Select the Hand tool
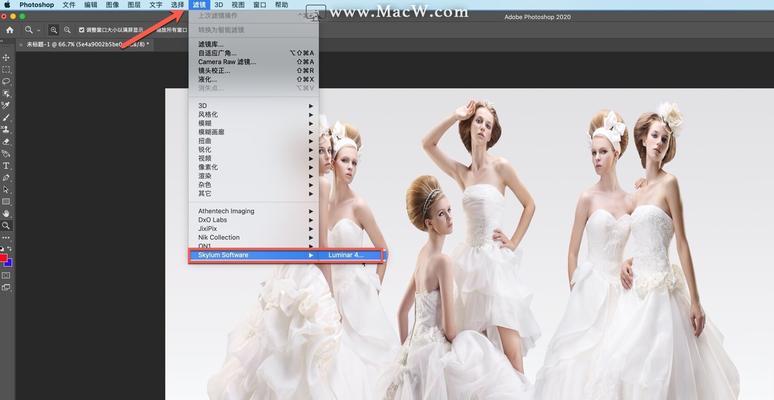This screenshot has width=774, height=400. click(6, 214)
